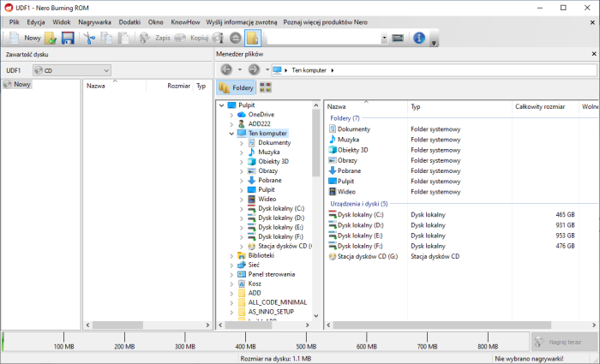
Task: Collapse the Foldery (7) group header
Action: pos(345,118)
